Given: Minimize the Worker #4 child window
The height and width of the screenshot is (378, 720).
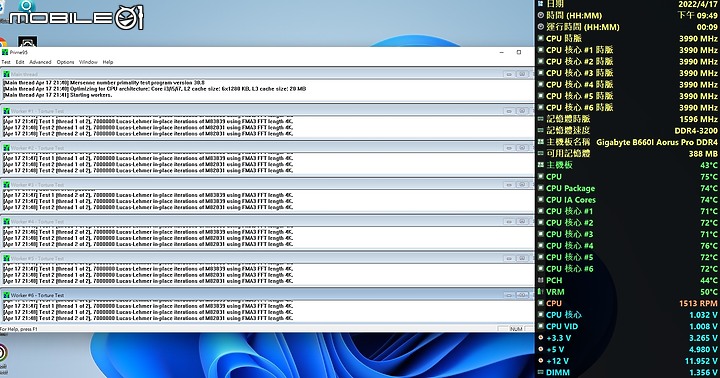Looking at the screenshot, I should tap(509, 221).
